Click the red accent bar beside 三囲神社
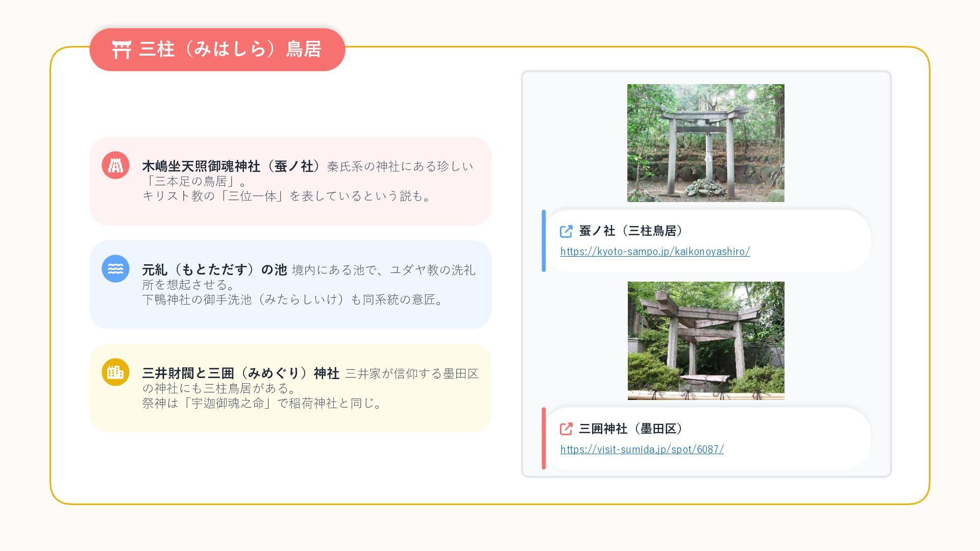The image size is (980, 551). (544, 438)
